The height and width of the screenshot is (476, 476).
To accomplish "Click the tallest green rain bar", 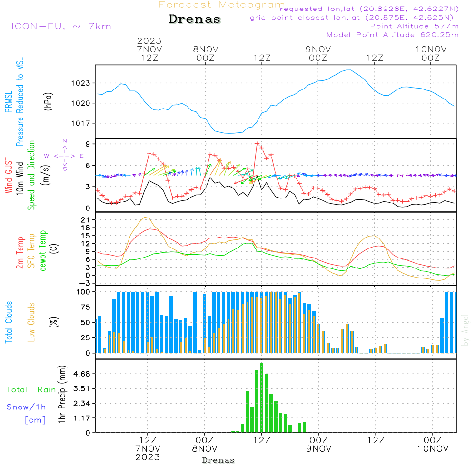I will click(x=261, y=397).
